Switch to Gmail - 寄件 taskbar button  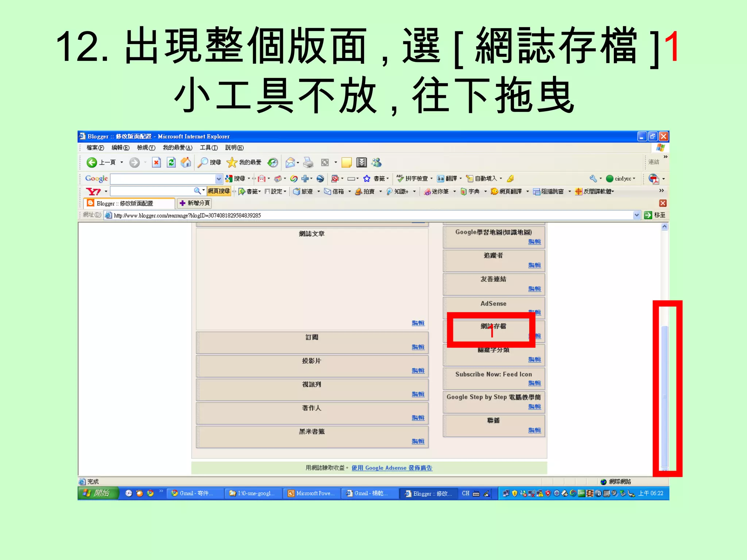195,493
